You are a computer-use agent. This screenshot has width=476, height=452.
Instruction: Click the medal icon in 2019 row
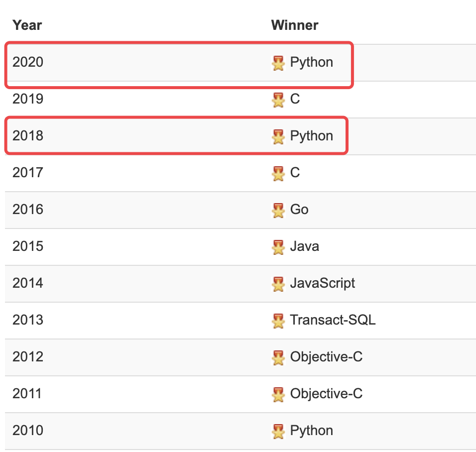[278, 100]
